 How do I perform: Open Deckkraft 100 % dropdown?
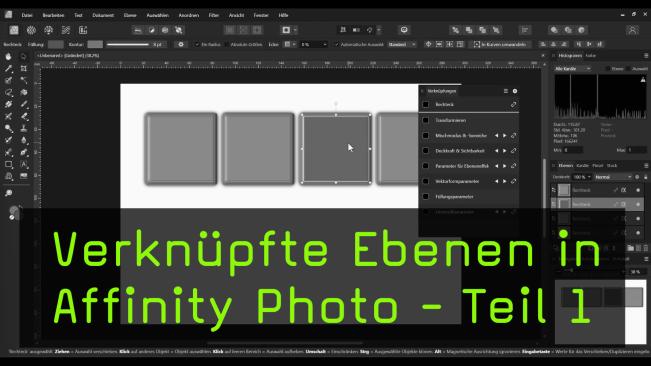click(x=582, y=177)
